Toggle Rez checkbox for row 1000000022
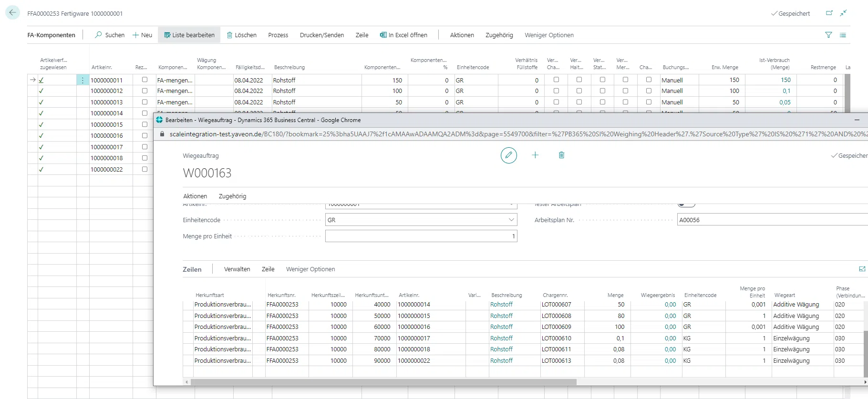 pyautogui.click(x=145, y=169)
